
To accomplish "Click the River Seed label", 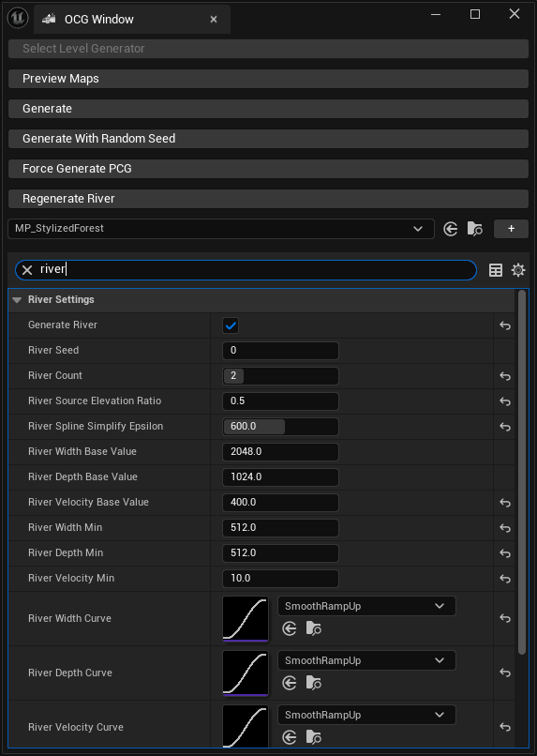I will 53,351.
